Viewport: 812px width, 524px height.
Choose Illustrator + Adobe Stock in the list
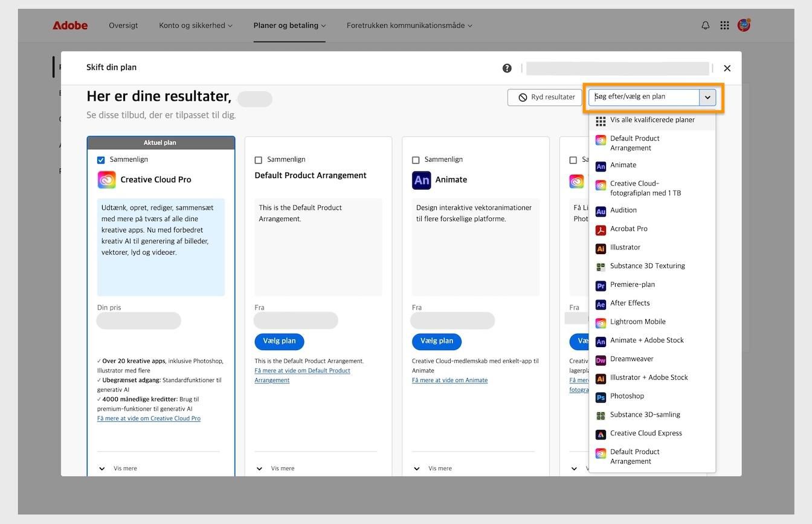pos(652,378)
